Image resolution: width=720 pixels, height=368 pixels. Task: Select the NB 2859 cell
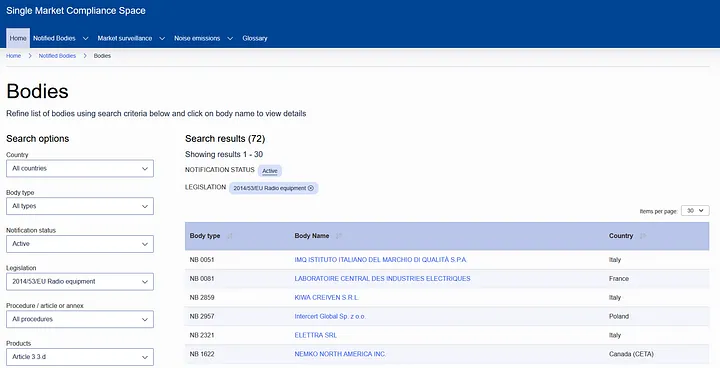pos(202,298)
